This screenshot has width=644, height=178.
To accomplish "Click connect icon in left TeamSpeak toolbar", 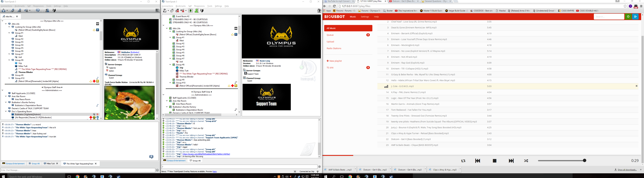I will [4, 11].
